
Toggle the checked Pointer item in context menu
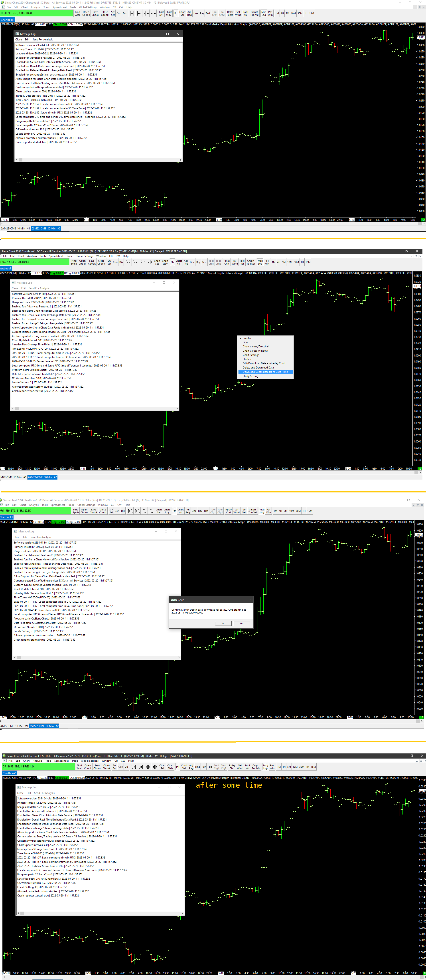(247, 338)
